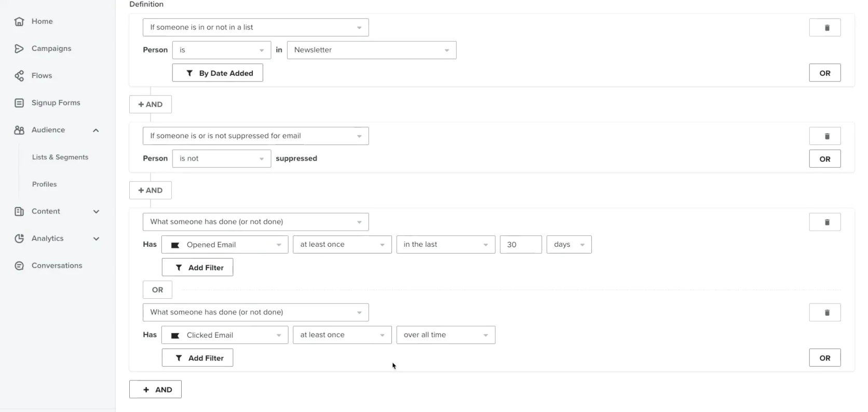The image size is (868, 412).
Task: Expand the Content section in sidebar
Action: [x=96, y=211]
